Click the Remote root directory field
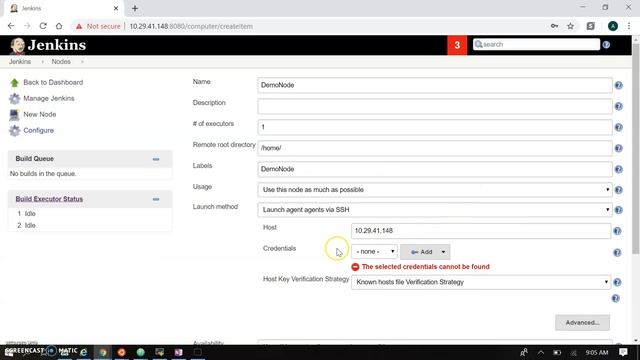 [435, 148]
